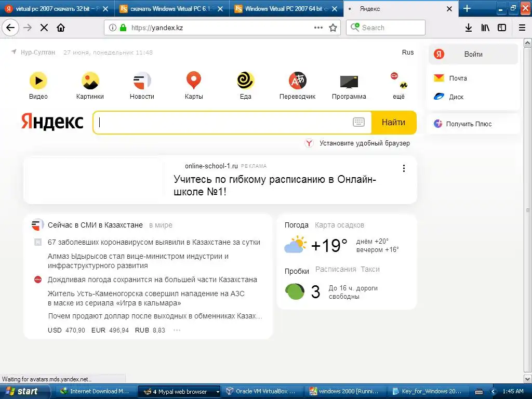The image size is (532, 399).
Task: Open the online-school-1.ru ad headline
Action: click(275, 185)
